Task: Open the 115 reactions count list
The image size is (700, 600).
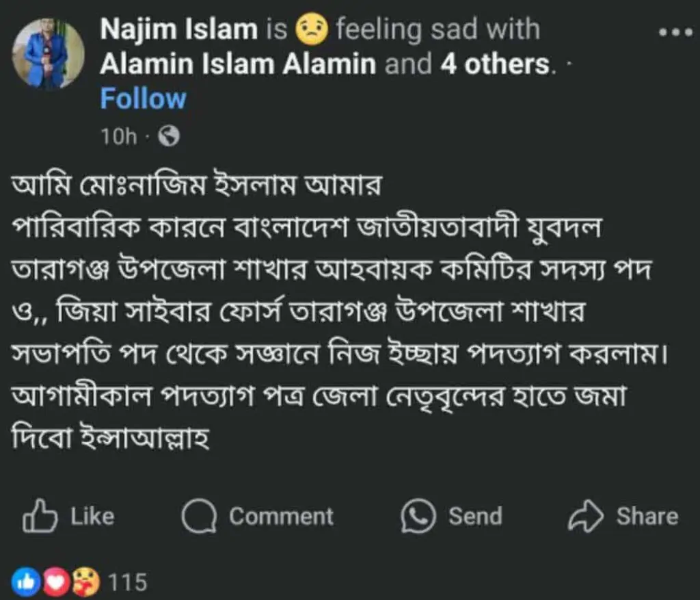Action: click(x=128, y=582)
